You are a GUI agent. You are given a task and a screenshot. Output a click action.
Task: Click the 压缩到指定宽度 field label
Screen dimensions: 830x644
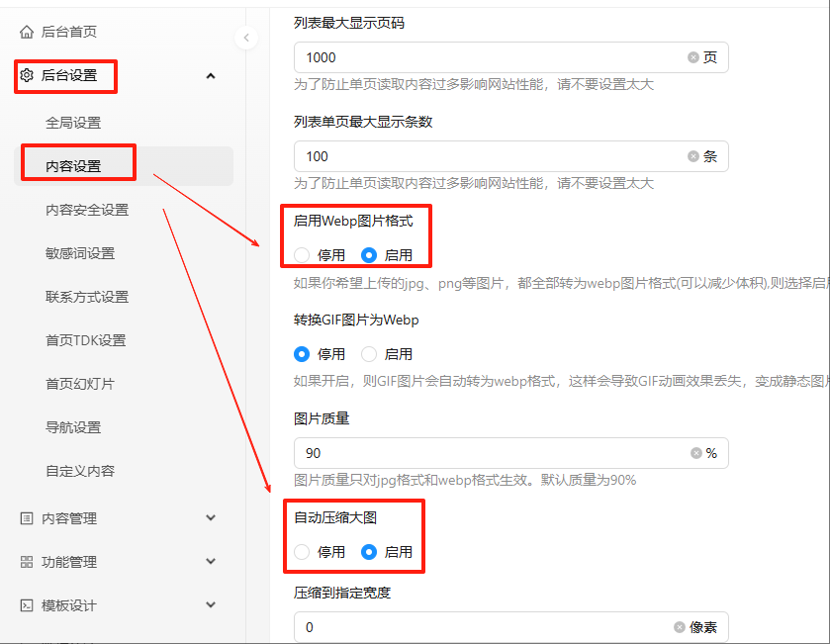[342, 593]
